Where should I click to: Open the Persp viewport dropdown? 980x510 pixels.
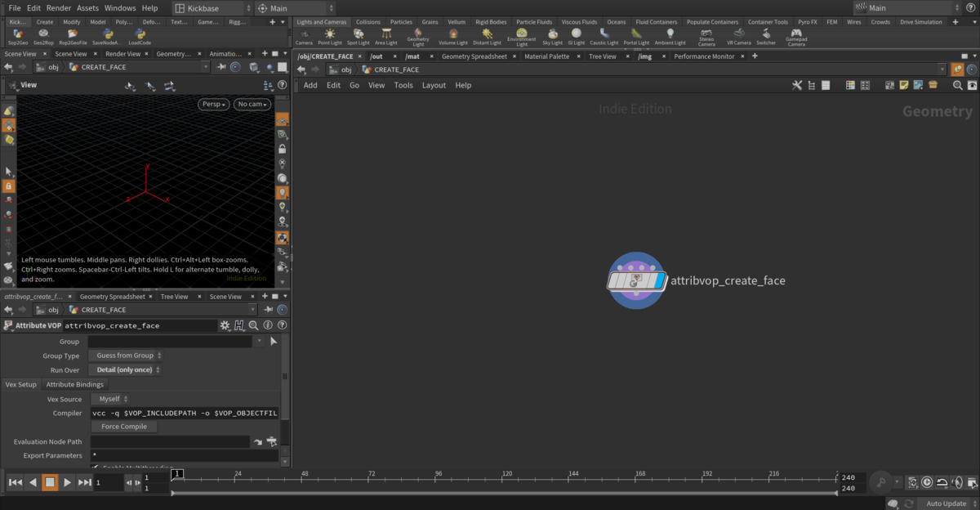(213, 104)
